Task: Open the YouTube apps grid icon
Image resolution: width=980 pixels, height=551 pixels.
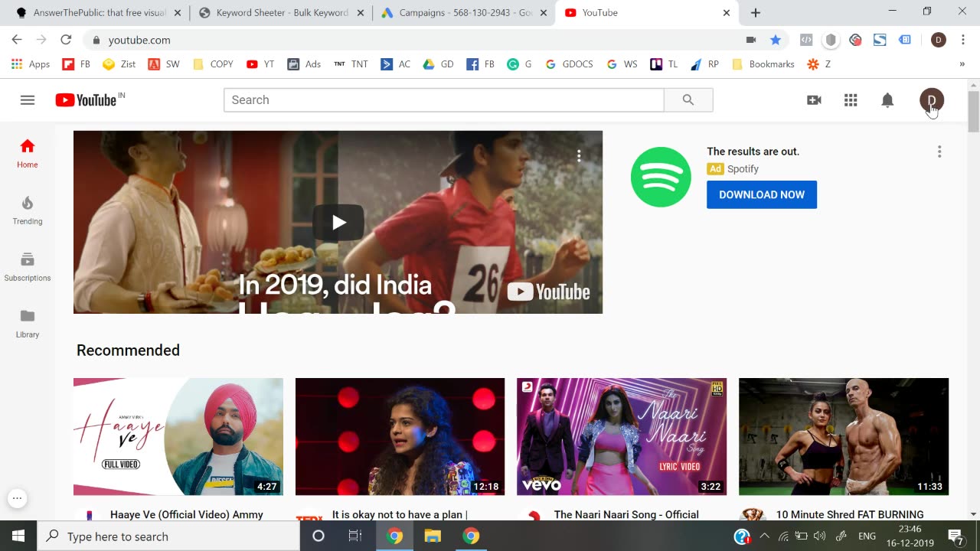Action: (851, 99)
